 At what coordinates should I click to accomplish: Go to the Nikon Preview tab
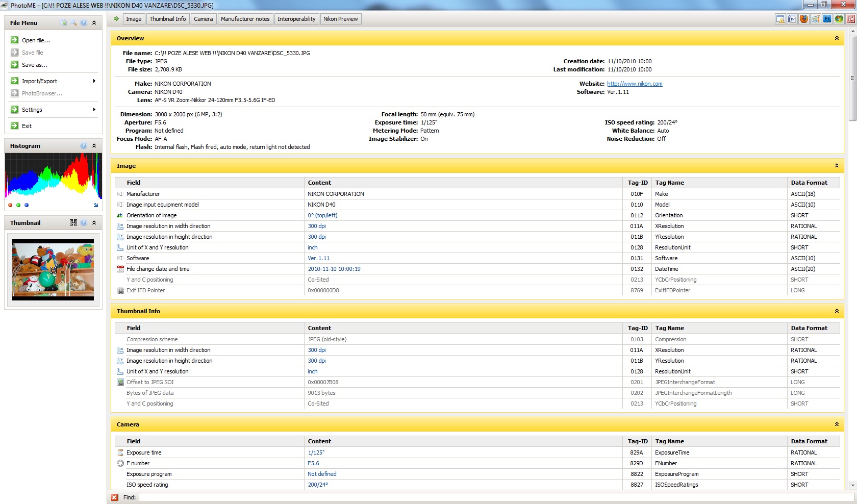(x=340, y=19)
